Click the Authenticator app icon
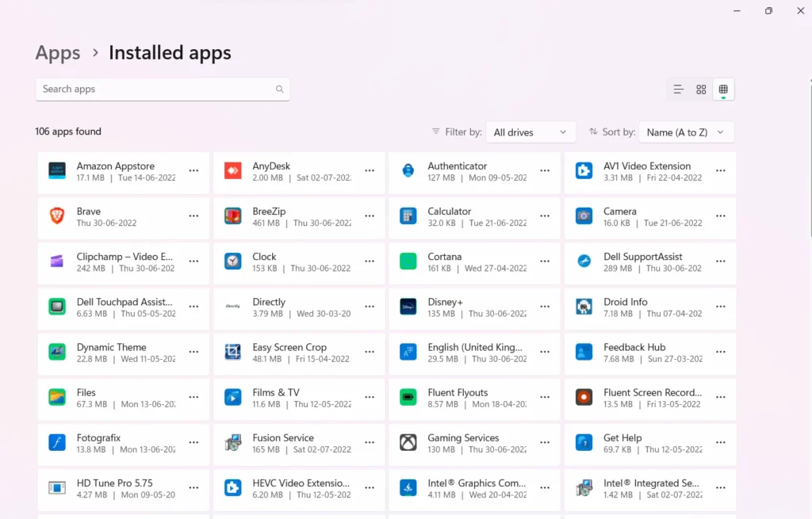 tap(408, 171)
